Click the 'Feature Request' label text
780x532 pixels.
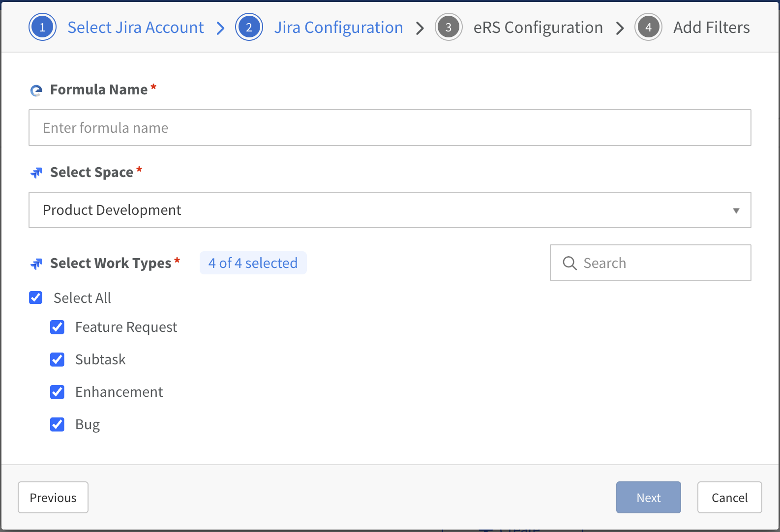(126, 327)
